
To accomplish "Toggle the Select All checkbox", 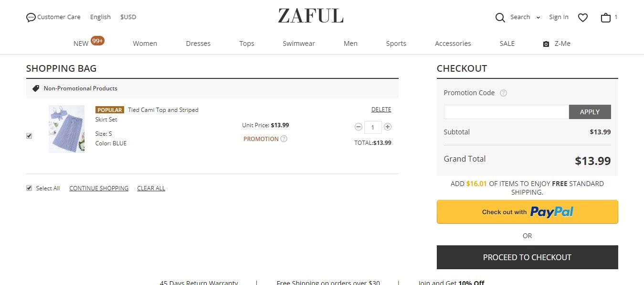I will (29, 188).
